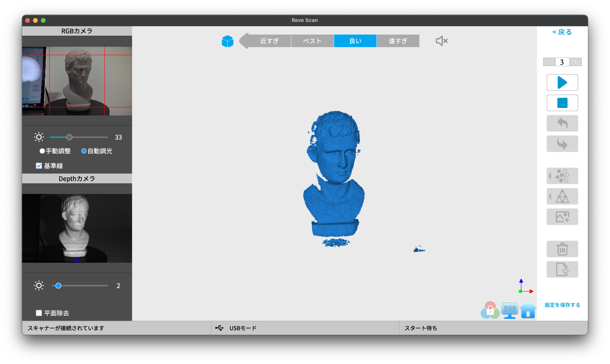The image size is (610, 364).
Task: Open the point cloud fusion tool
Action: (562, 176)
